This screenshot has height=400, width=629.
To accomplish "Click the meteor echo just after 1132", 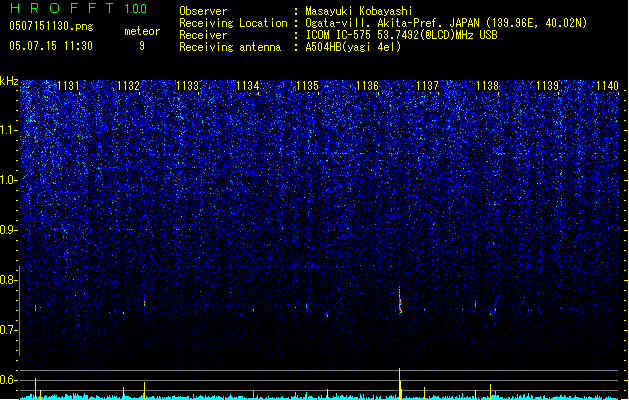I will coord(144,302).
